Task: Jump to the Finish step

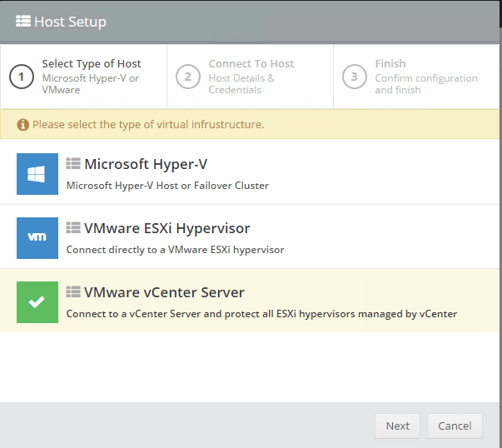Action: [390, 64]
